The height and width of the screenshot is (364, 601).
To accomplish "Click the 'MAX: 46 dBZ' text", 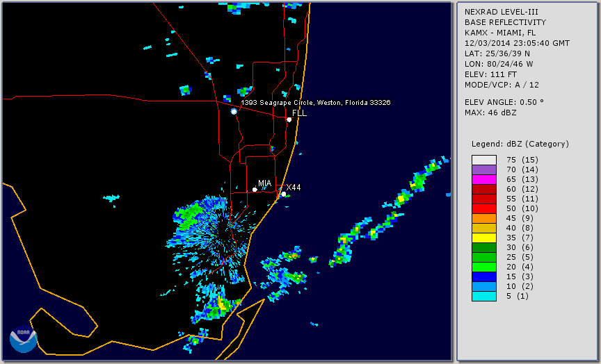I will [x=490, y=113].
